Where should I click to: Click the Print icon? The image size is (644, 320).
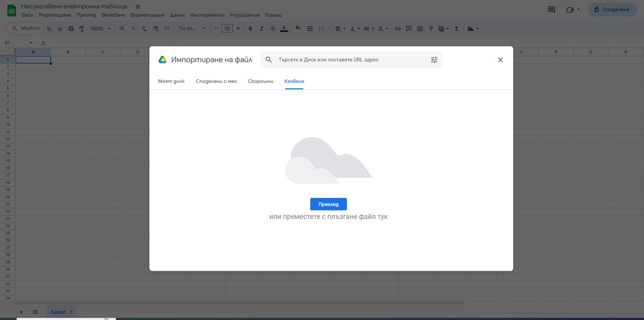(x=71, y=29)
